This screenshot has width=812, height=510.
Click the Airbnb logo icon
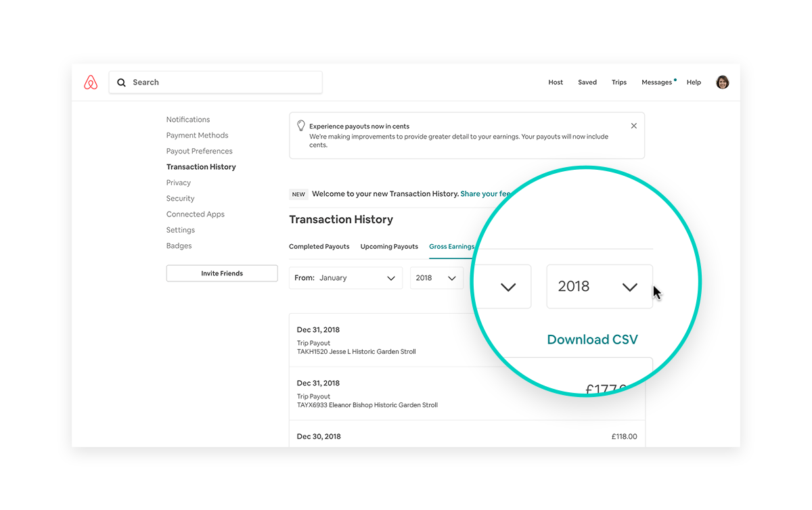pos(91,83)
